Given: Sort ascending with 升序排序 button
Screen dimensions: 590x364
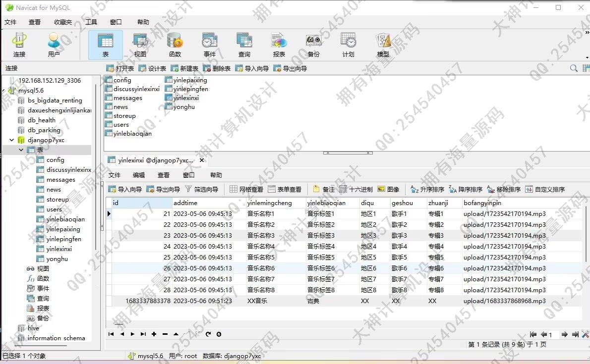Looking at the screenshot, I should point(427,189).
